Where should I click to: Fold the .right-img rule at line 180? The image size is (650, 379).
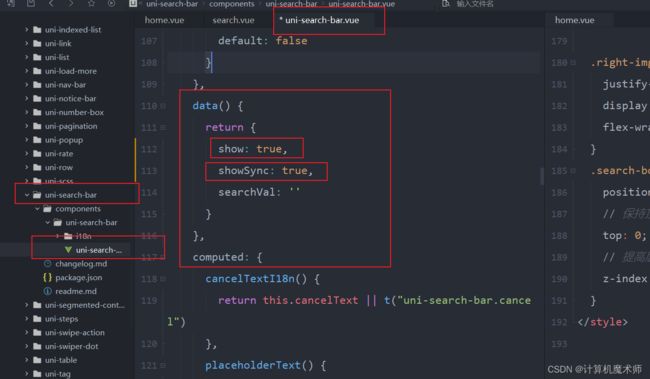tap(573, 63)
